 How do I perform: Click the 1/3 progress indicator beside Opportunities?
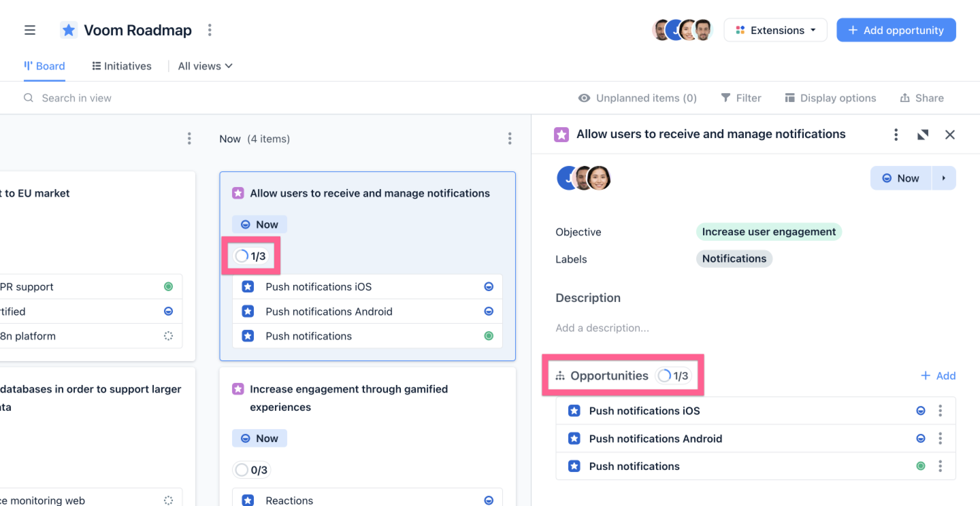click(673, 375)
